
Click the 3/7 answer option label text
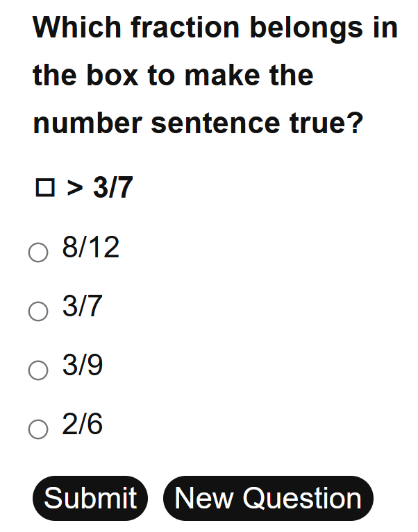click(x=83, y=307)
